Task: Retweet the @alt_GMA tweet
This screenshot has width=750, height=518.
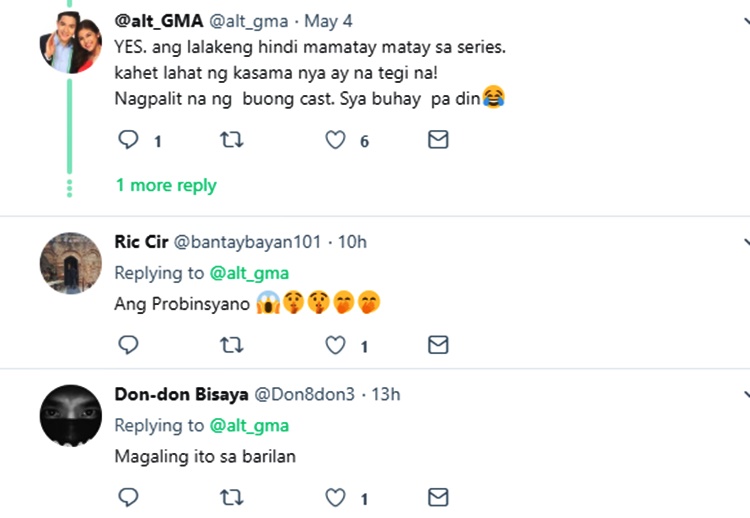Action: coord(231,140)
